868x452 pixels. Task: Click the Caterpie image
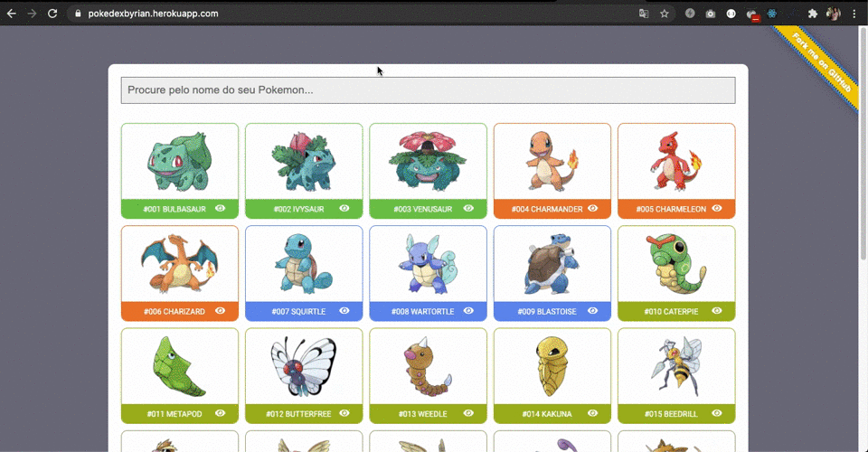coord(676,263)
